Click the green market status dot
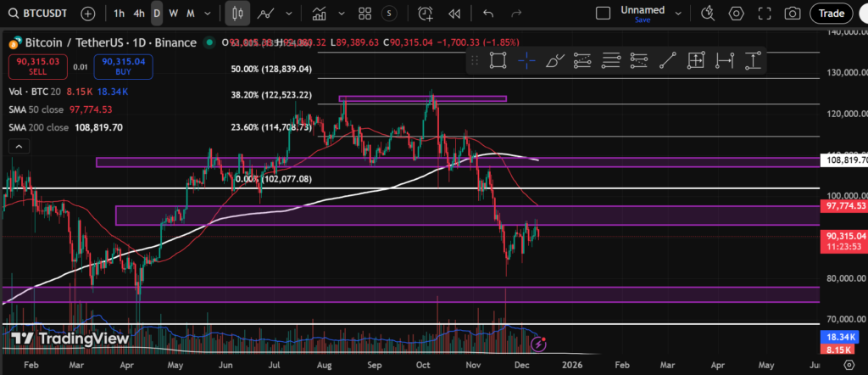The image size is (868, 375). click(209, 42)
